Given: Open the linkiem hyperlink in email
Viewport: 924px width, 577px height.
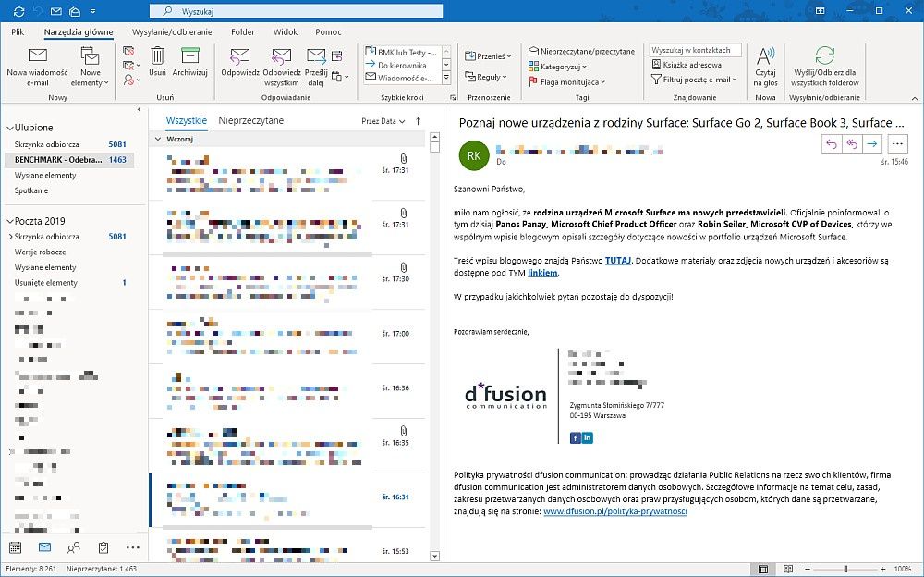Looking at the screenshot, I should [542, 273].
